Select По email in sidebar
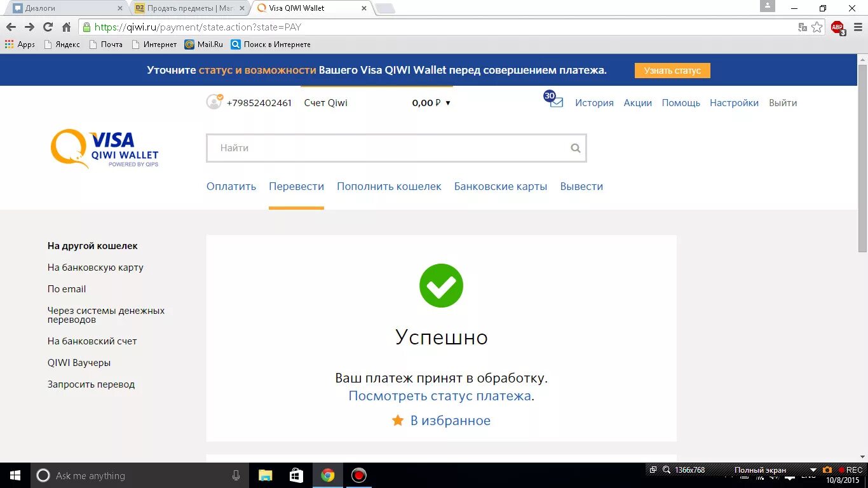The image size is (868, 488). click(x=67, y=289)
